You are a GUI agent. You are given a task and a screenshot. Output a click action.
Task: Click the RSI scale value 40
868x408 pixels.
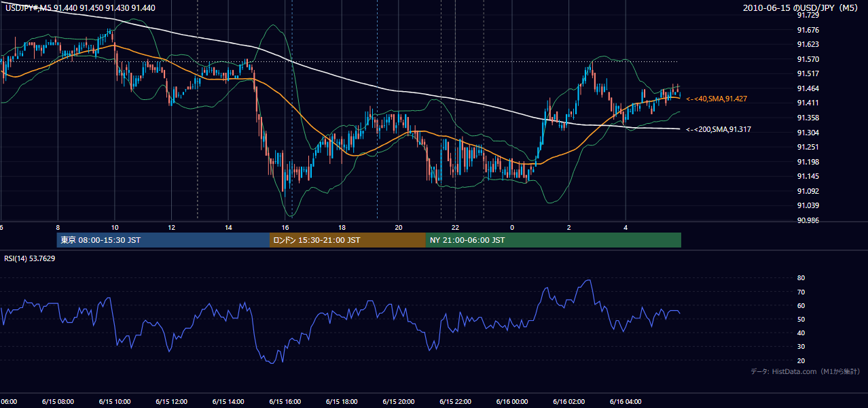coord(801,333)
